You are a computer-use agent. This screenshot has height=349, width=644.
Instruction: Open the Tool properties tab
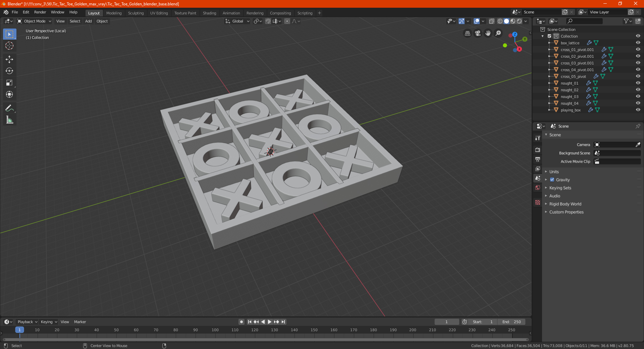pyautogui.click(x=538, y=138)
